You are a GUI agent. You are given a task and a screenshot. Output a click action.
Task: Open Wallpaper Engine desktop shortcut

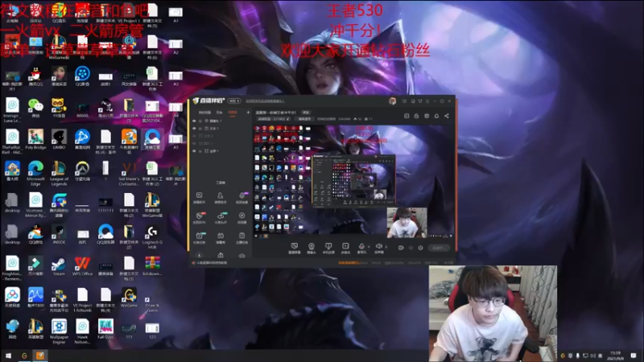(59, 332)
